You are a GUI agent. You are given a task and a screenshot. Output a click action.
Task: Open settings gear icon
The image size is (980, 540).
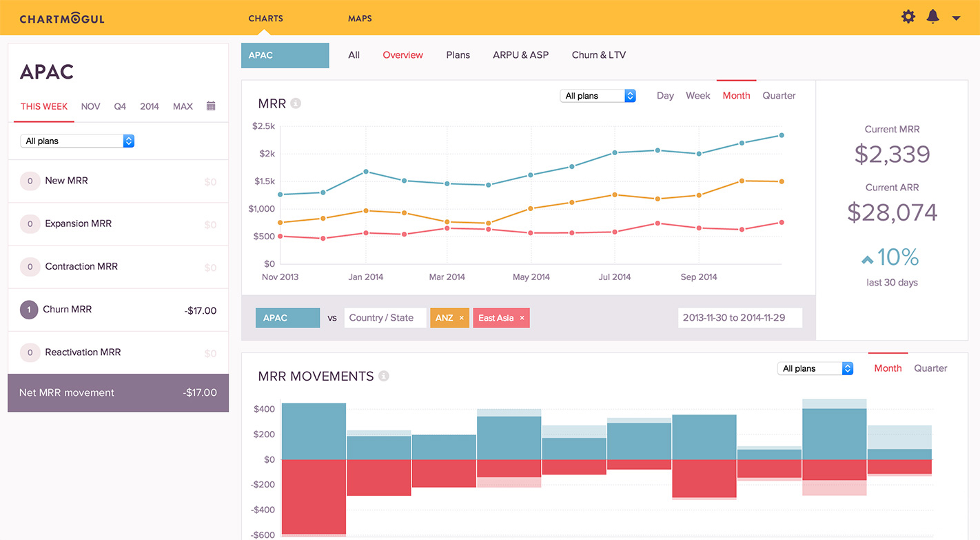pos(908,17)
